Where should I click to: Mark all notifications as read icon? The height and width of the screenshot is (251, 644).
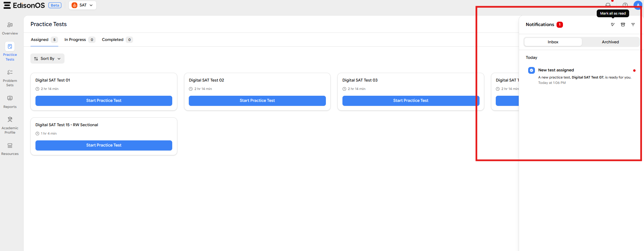point(613,25)
